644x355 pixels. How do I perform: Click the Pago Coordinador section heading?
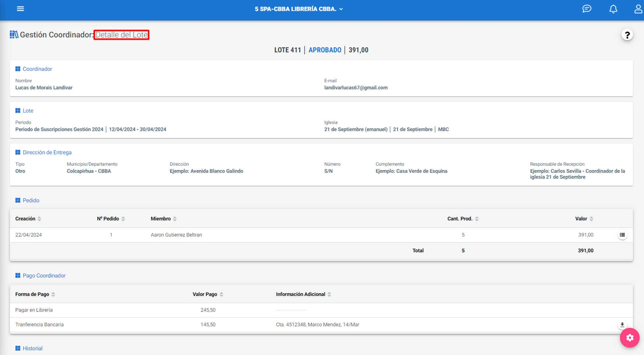click(x=44, y=275)
